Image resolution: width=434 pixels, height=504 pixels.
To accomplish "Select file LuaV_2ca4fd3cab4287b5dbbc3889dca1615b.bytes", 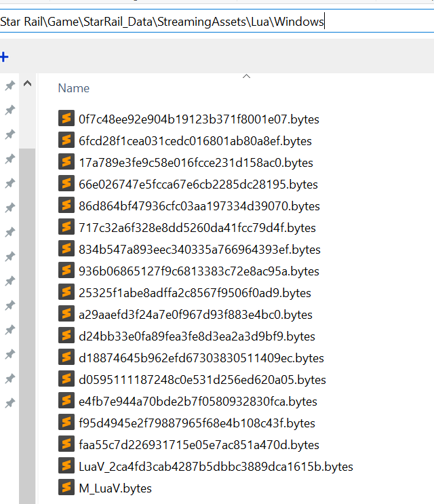I will coord(216,467).
